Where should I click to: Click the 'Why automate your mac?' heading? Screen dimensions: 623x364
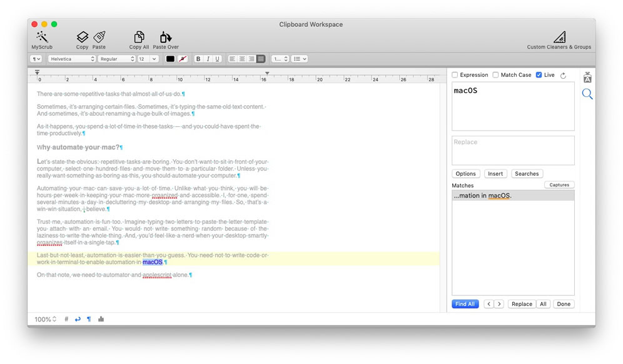(78, 148)
